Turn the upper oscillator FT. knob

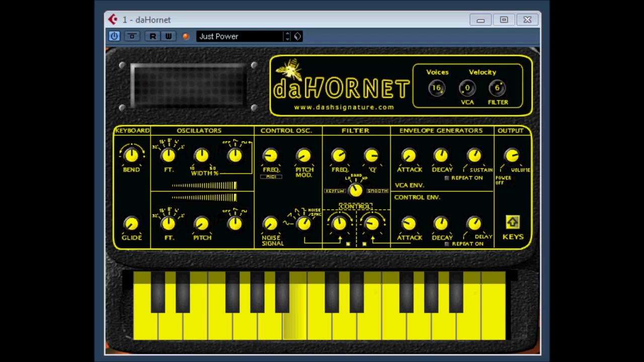(169, 155)
